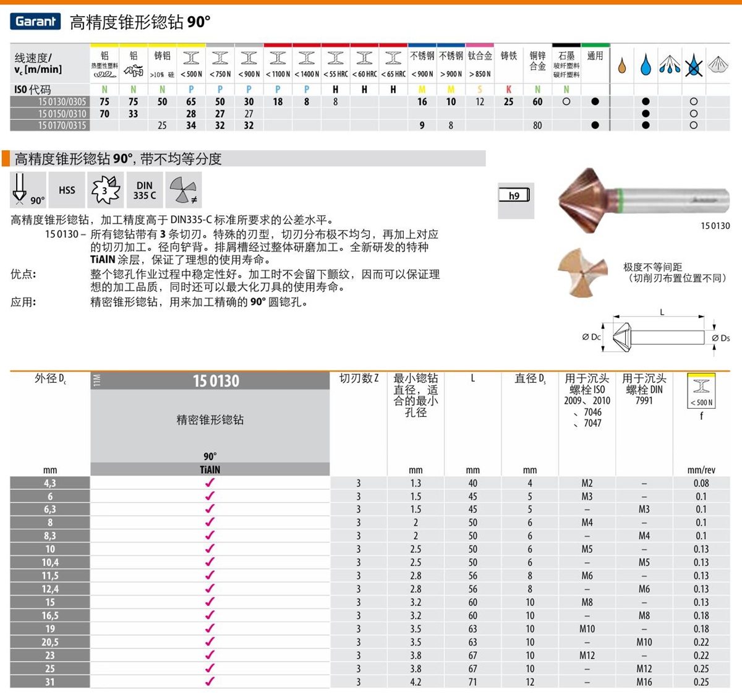Click the 15 0130 table header

click(216, 381)
